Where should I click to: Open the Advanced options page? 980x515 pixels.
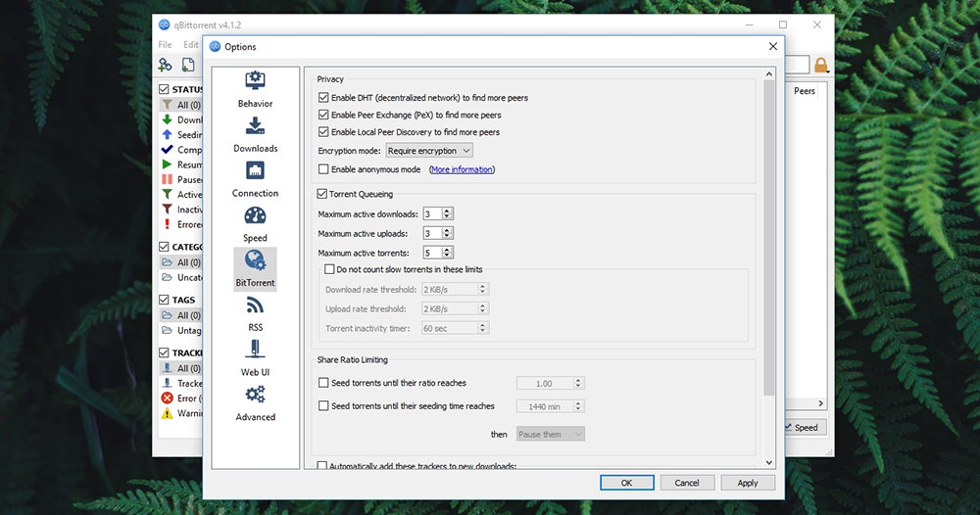255,403
